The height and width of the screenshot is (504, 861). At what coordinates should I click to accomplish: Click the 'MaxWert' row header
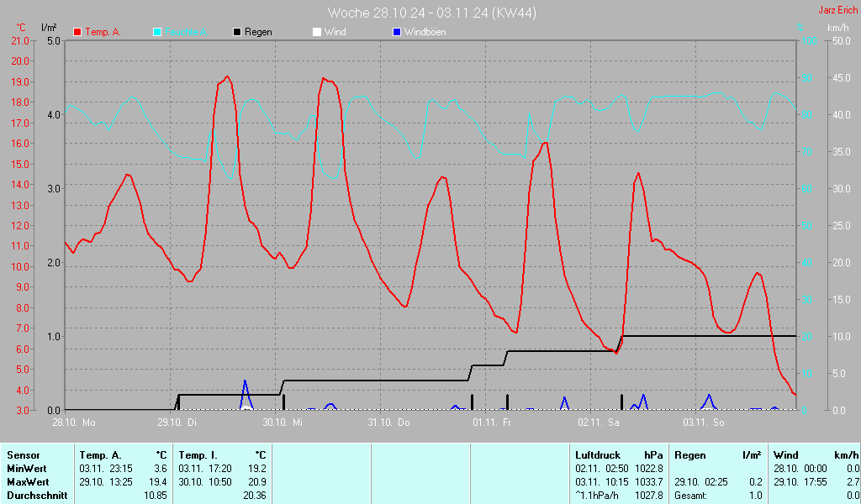click(28, 482)
